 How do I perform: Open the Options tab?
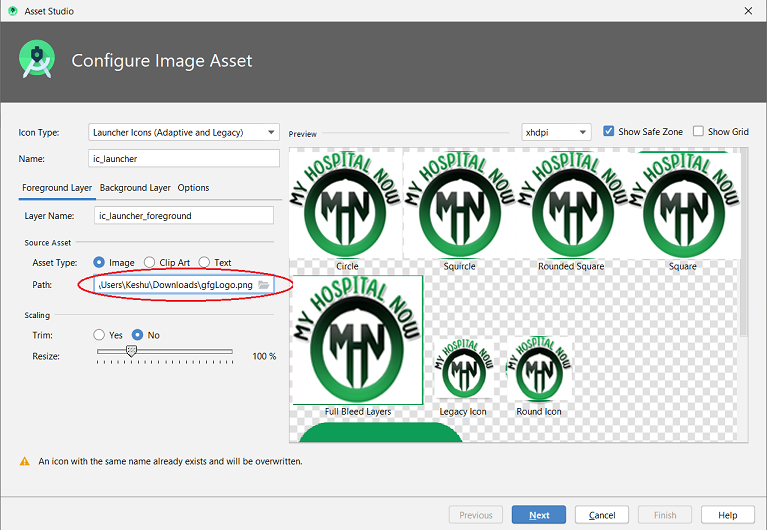click(193, 188)
